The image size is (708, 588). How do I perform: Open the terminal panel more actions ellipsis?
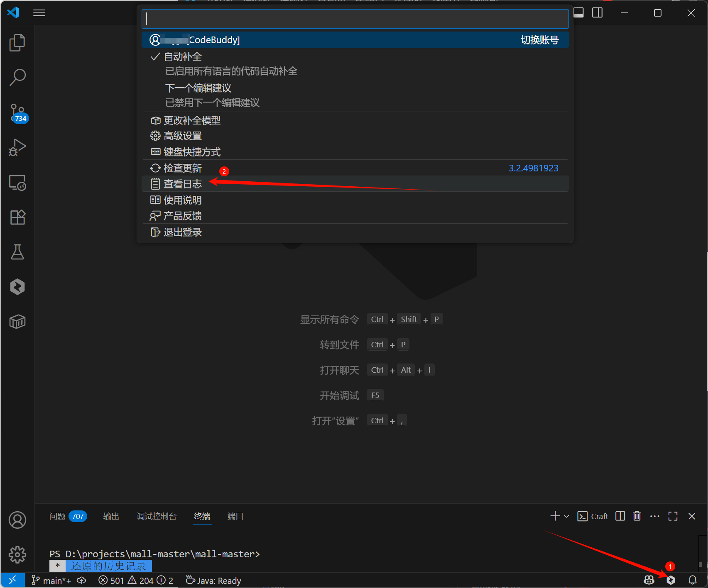tap(654, 516)
